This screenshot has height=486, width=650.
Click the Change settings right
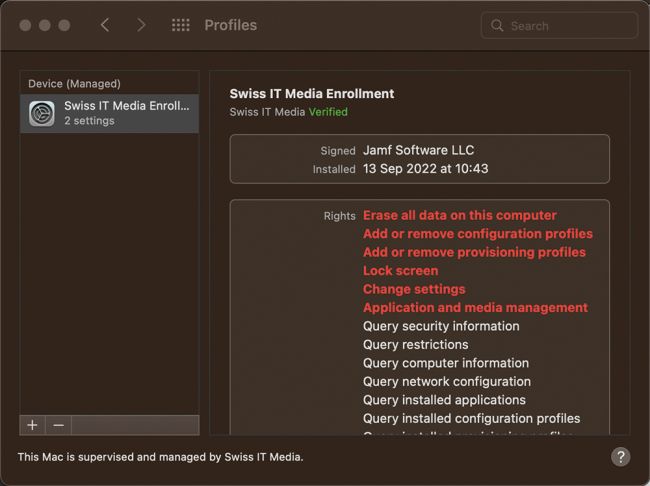[x=414, y=289]
